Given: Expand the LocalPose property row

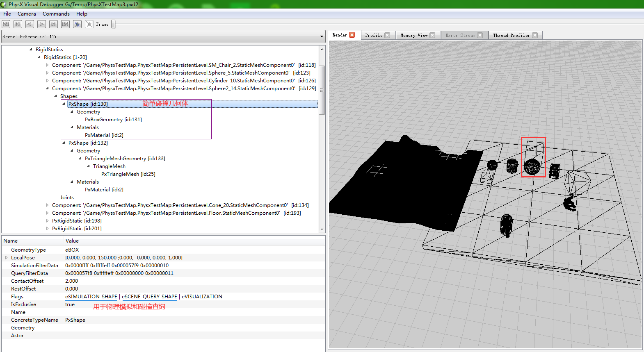Looking at the screenshot, I should (6, 258).
